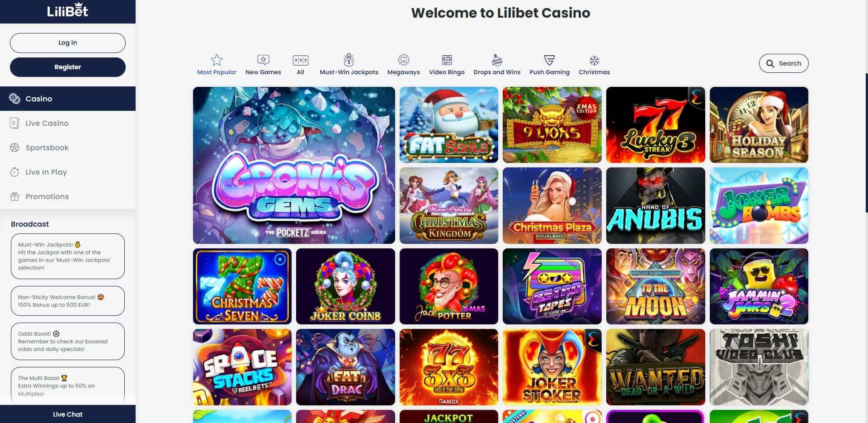Read the Non-Sticky Welcome Bonus broadcast

point(68,301)
